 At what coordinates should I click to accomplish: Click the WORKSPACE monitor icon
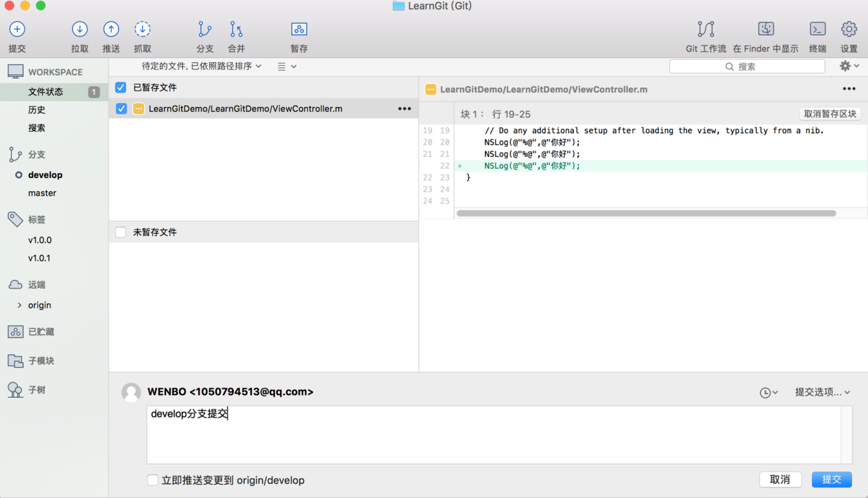click(x=15, y=71)
